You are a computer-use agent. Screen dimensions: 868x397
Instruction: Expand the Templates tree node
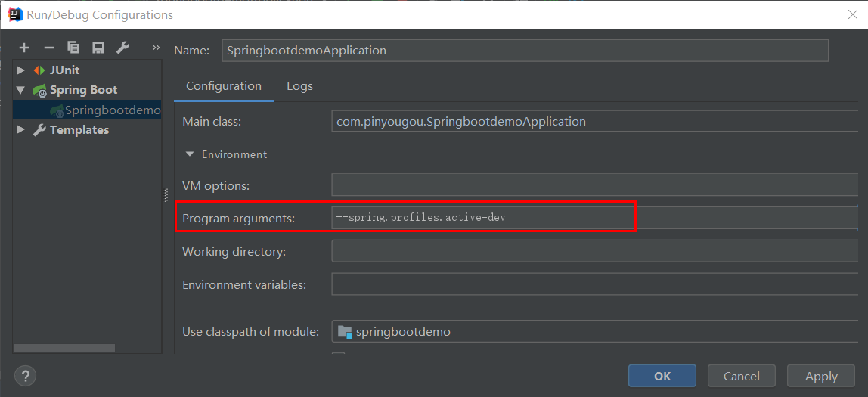pos(20,130)
